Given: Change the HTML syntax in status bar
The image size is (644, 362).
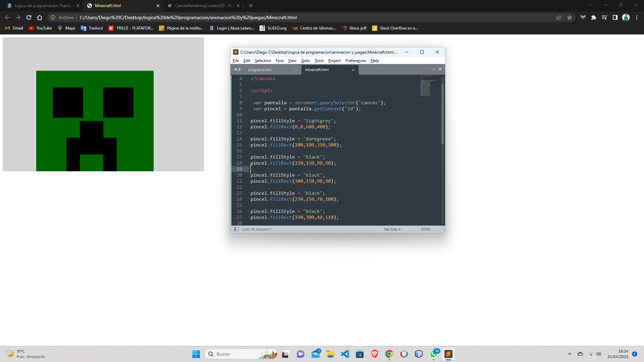Looking at the screenshot, I should (426, 229).
